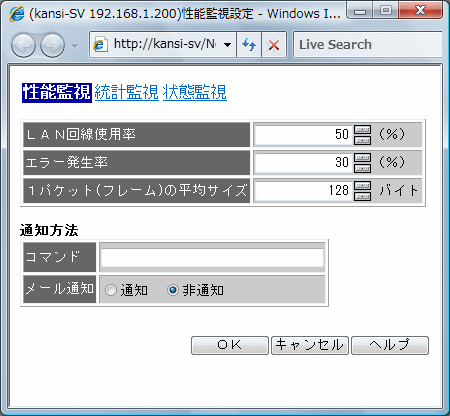450x416 pixels.
Task: Click the Refresh page icon
Action: point(249,45)
